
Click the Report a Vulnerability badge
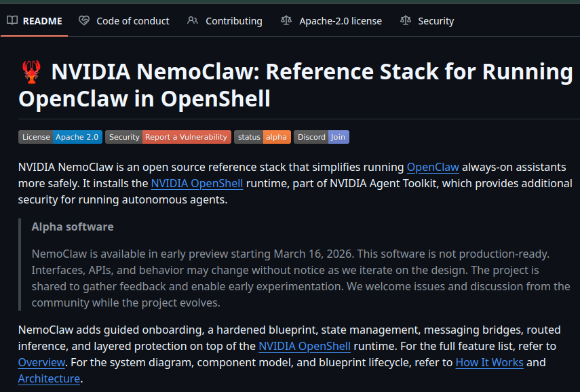pyautogui.click(x=168, y=137)
